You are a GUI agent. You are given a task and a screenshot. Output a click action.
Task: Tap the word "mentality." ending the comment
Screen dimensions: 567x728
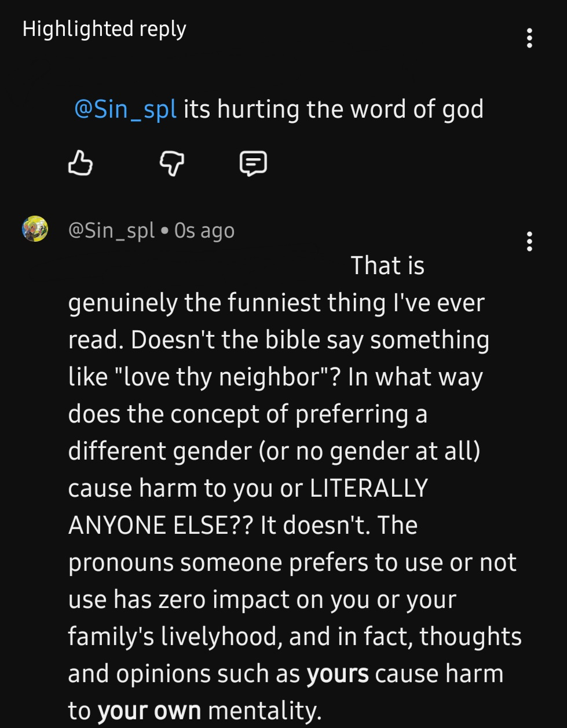(x=264, y=711)
